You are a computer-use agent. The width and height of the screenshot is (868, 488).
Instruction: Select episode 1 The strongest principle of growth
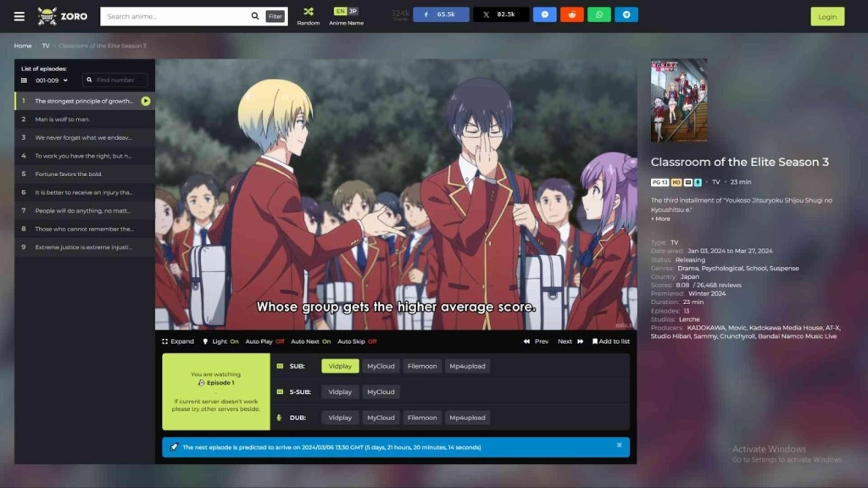click(85, 102)
